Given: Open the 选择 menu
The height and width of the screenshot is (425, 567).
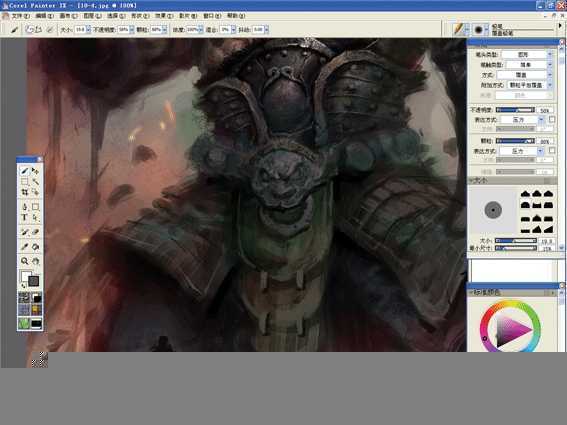Looking at the screenshot, I should point(116,16).
